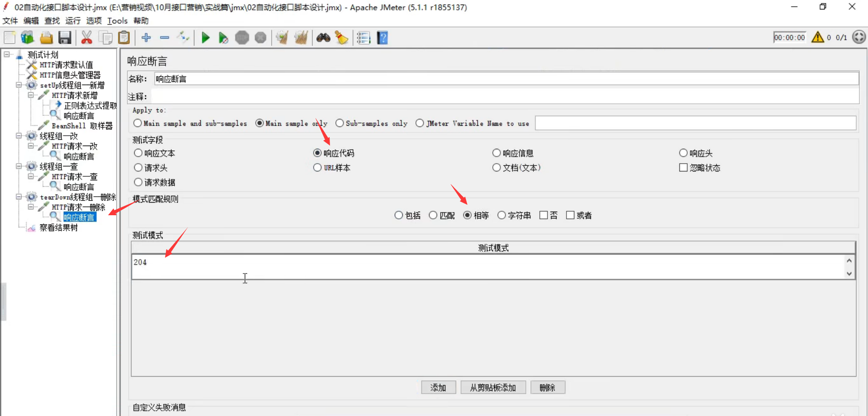The width and height of the screenshot is (868, 416).
Task: Click the 注释 comment field
Action: [x=505, y=96]
